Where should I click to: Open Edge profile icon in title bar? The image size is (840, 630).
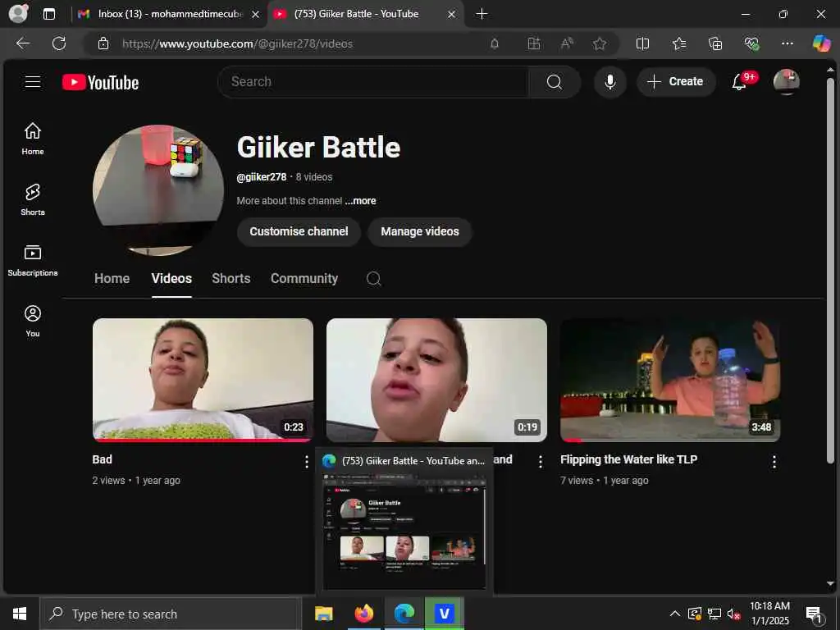[x=18, y=13]
